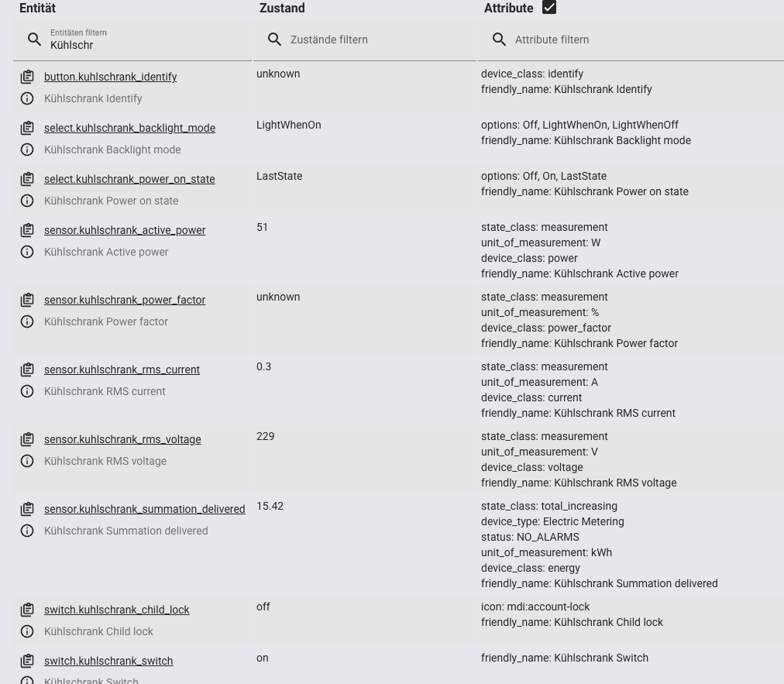Screen dimensions: 784x684
Task: Copy entity ID for button.kuhlschrank_identify
Action: coord(27,77)
